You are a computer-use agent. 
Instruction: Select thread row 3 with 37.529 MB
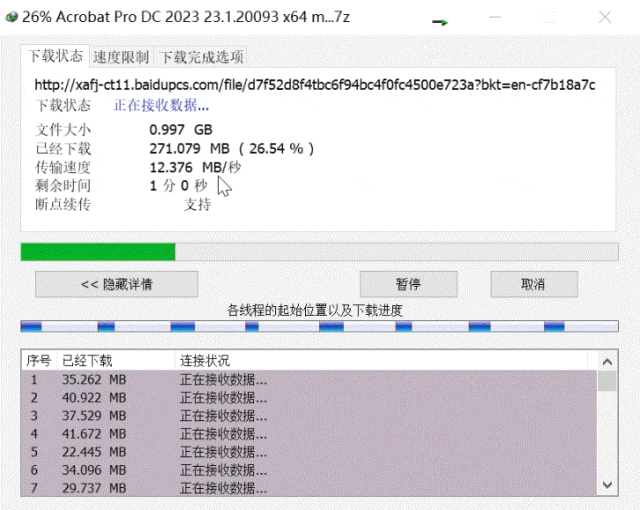(x=309, y=416)
